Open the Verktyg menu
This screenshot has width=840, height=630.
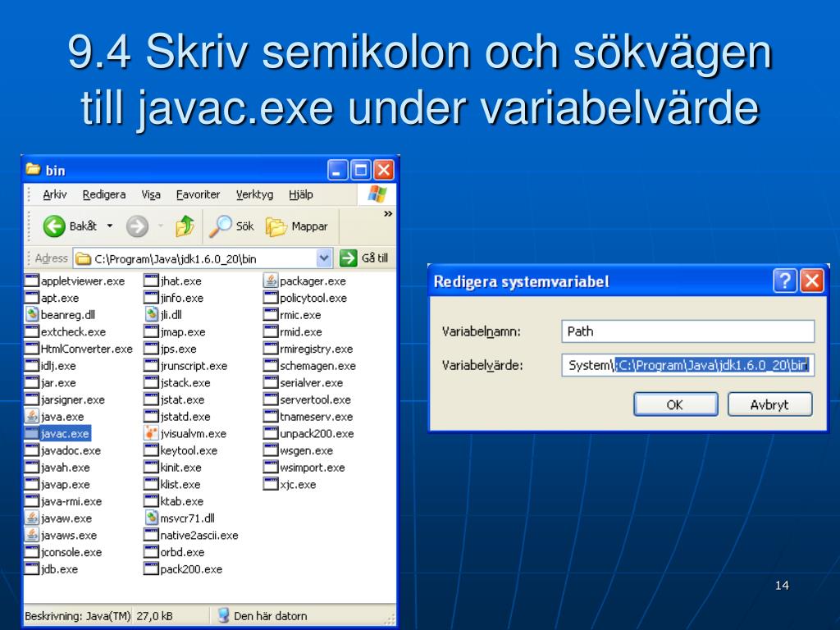(254, 194)
